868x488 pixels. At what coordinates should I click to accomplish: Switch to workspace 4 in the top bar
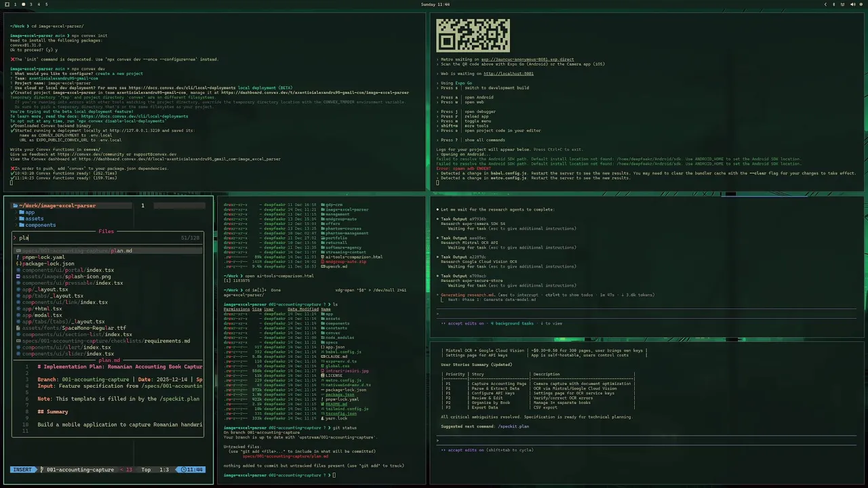(x=39, y=4)
